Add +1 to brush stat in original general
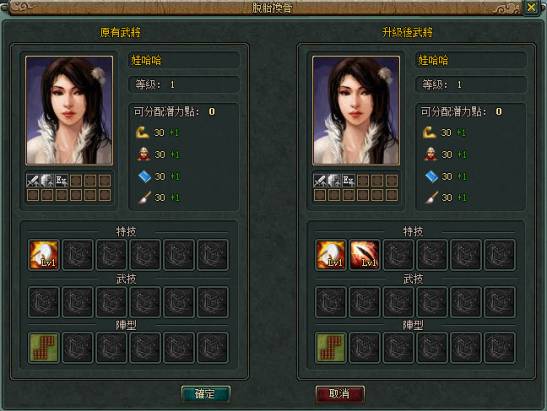Image resolution: width=547 pixels, height=411 pixels. [x=175, y=198]
